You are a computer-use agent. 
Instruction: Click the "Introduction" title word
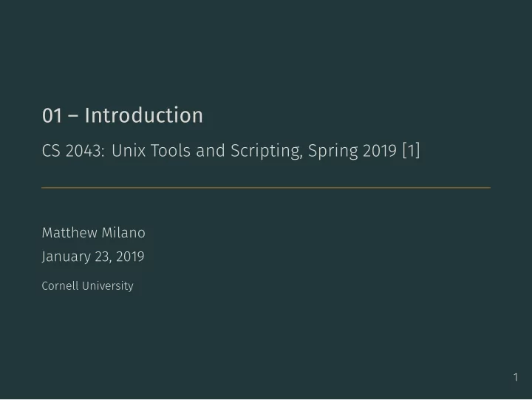point(144,115)
